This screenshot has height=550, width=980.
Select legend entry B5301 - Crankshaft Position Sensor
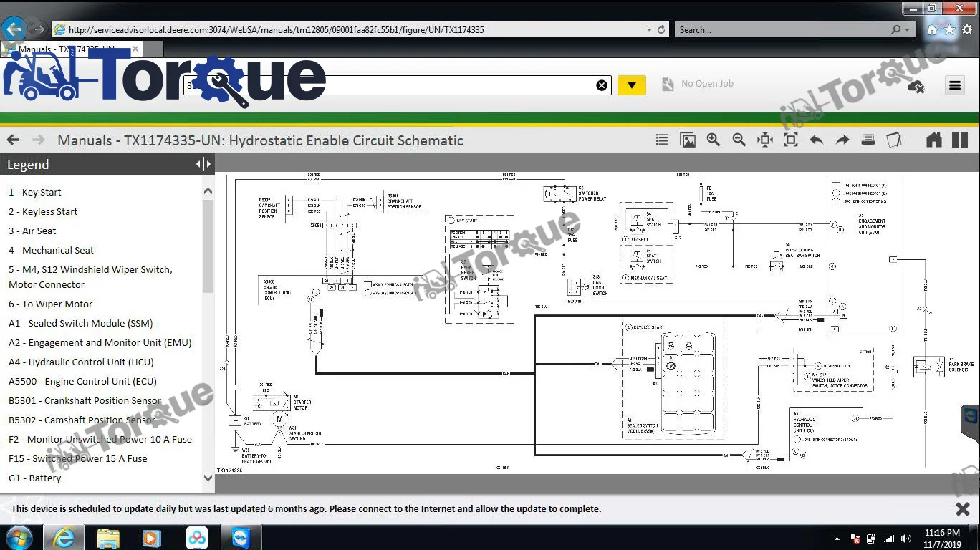click(85, 400)
